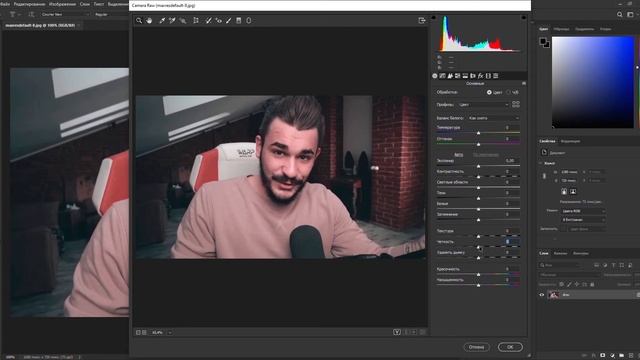Select the Hand tool in Camera Raw
The image size is (640, 360).
[149, 20]
